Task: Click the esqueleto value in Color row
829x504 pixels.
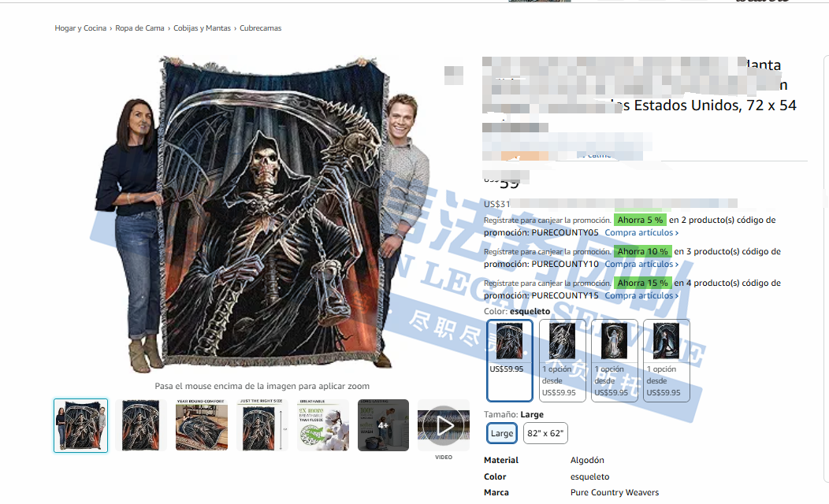Action: pyautogui.click(x=589, y=476)
